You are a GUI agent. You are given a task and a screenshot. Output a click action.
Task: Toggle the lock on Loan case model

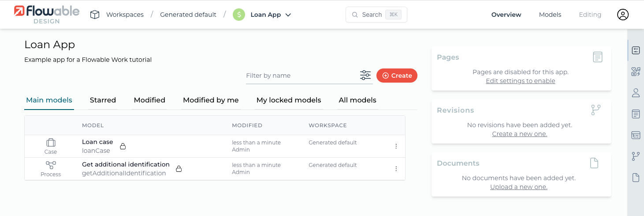coord(123,146)
